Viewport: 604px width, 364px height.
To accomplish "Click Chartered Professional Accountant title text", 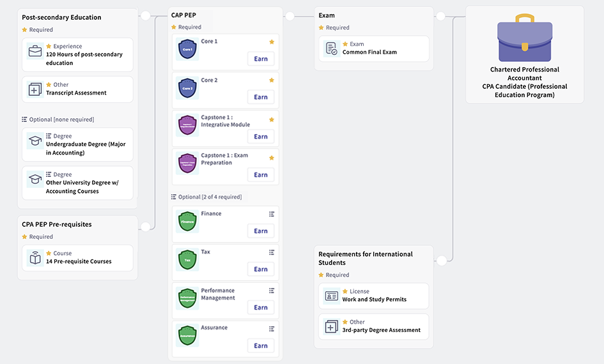I will point(525,73).
